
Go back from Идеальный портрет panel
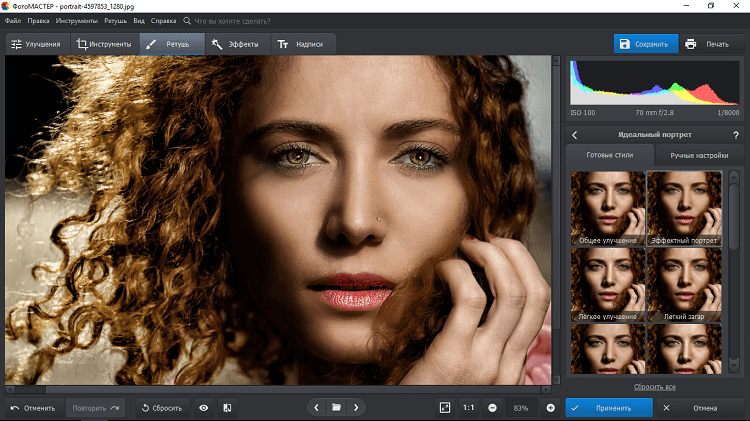574,135
